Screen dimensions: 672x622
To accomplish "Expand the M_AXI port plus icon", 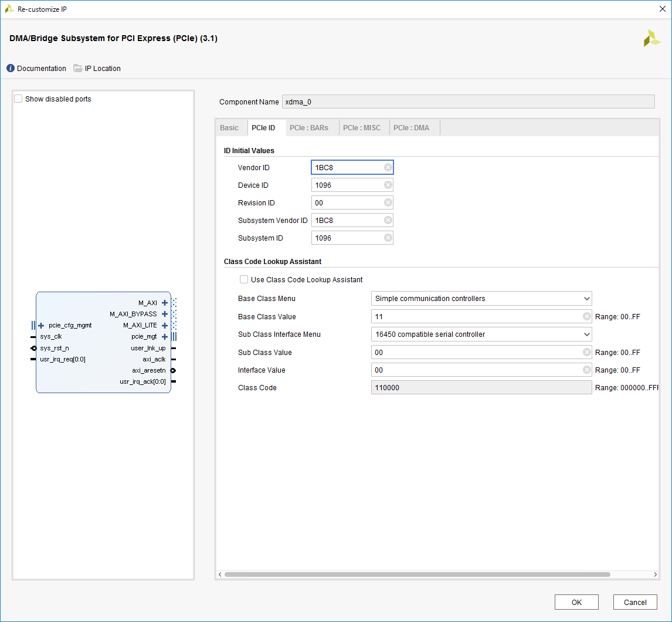I will point(165,303).
